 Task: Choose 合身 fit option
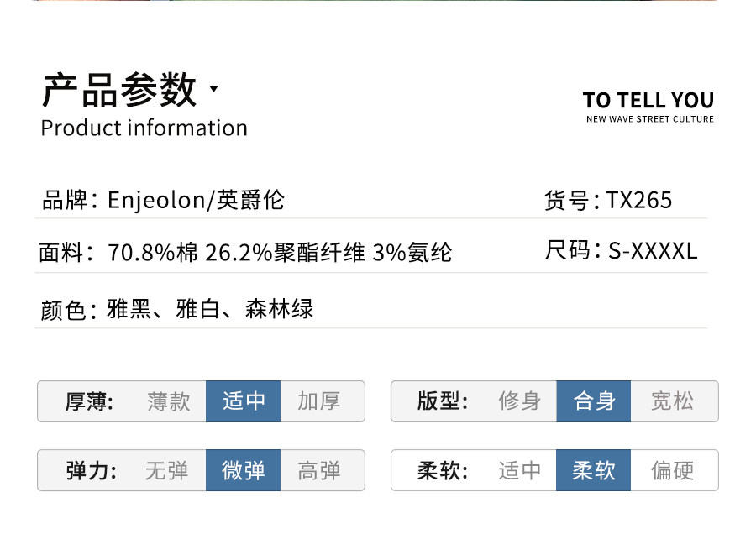point(594,401)
